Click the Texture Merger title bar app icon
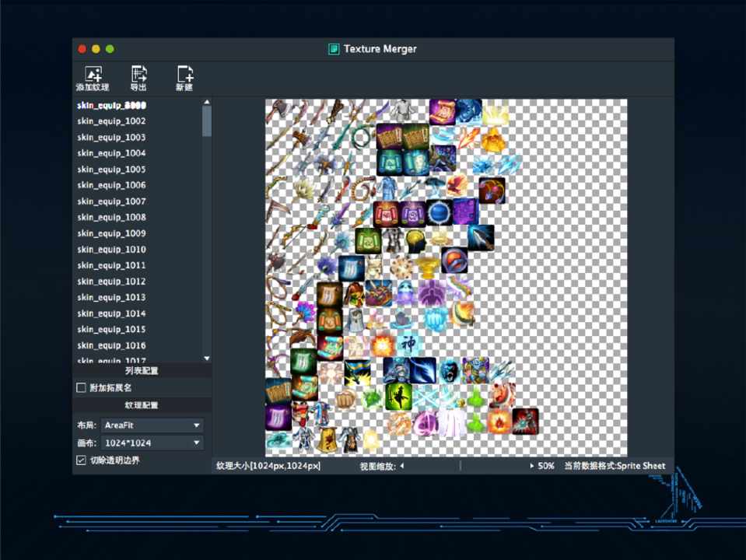 334,49
